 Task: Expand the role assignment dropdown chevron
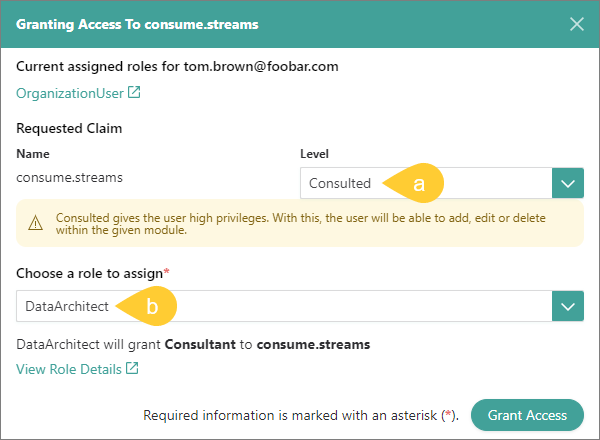tap(568, 306)
